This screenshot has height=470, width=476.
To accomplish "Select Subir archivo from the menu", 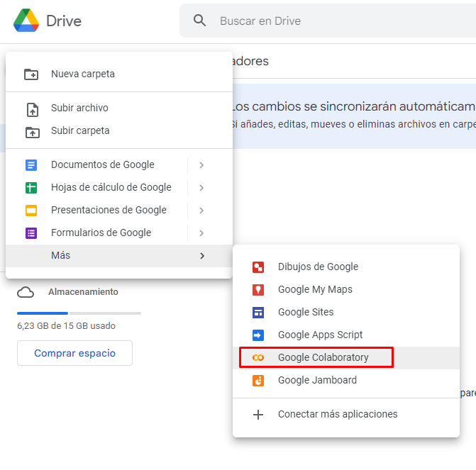I will (79, 108).
